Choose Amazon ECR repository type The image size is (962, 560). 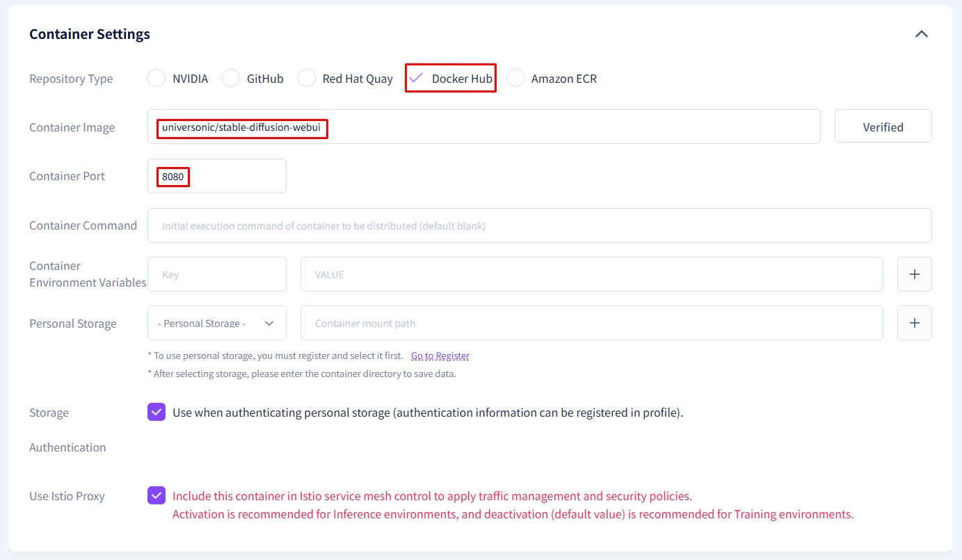515,79
